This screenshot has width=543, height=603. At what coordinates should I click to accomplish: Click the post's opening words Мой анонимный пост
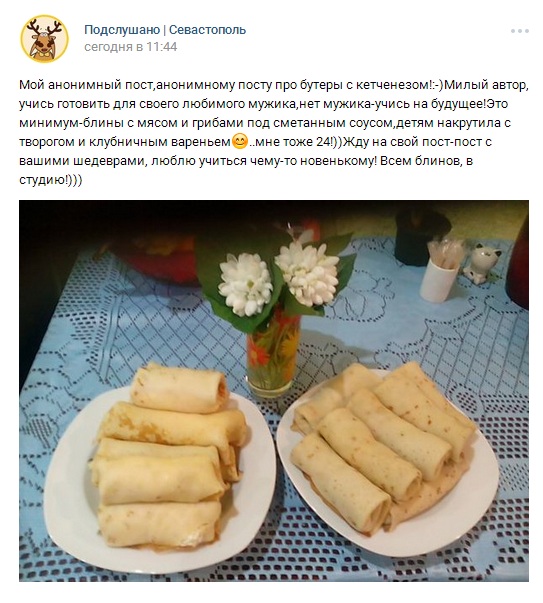(86, 85)
